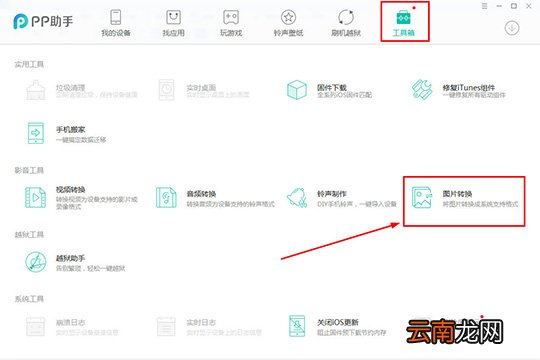The image size is (540, 360).
Task: Click the 垃圾清理 label
Action: (x=71, y=88)
